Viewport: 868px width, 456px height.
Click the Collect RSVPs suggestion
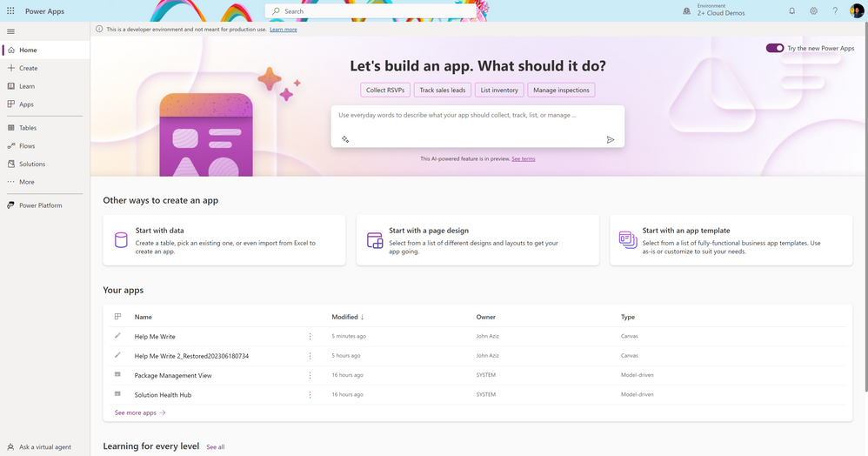pos(385,90)
